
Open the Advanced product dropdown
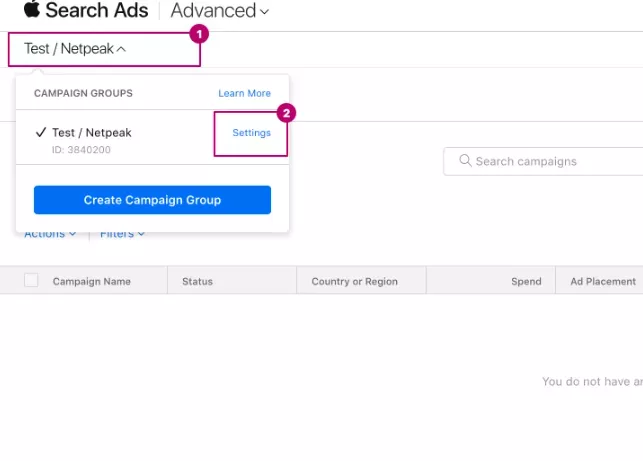click(219, 11)
